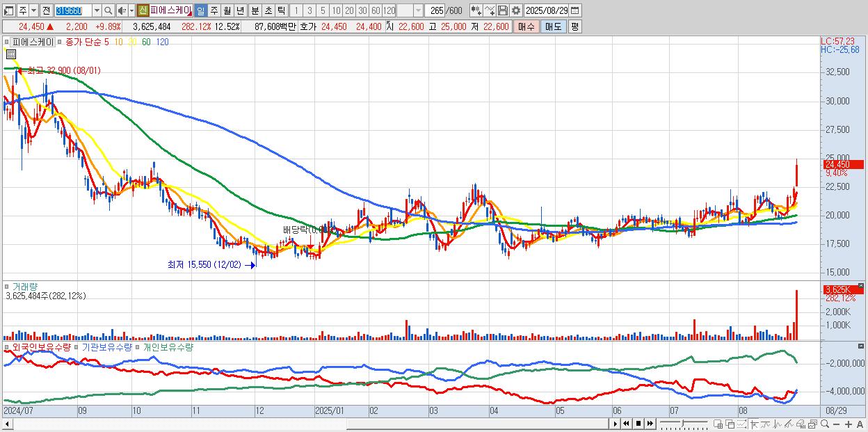Image resolution: width=868 pixels, height=432 pixels.
Task: Click the play button on bottom toolbar
Action: (x=615, y=424)
